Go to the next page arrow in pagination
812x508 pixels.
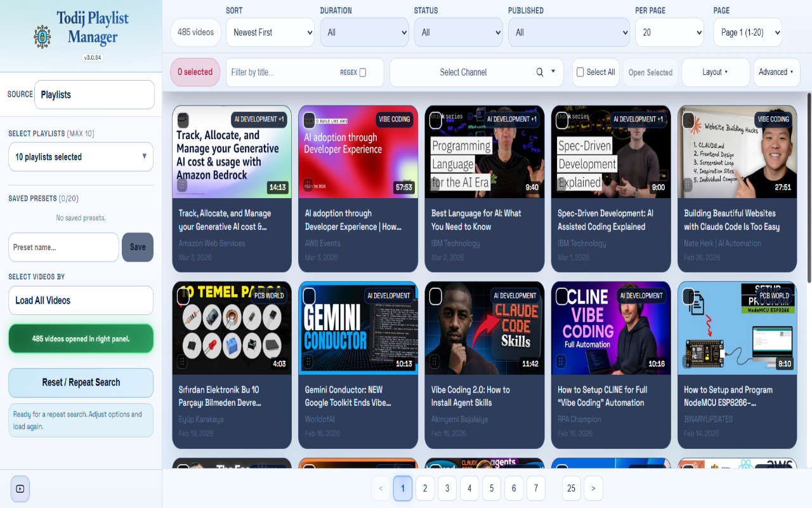coord(593,488)
